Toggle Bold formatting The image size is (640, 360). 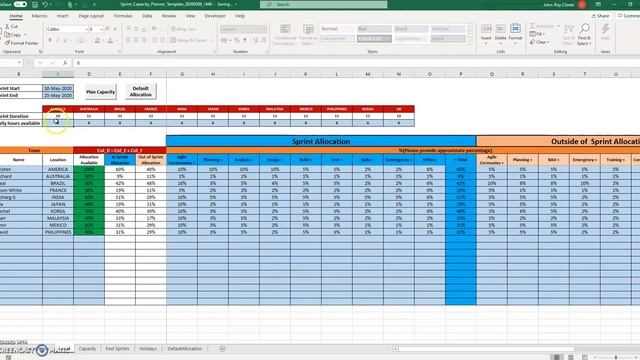click(x=50, y=40)
